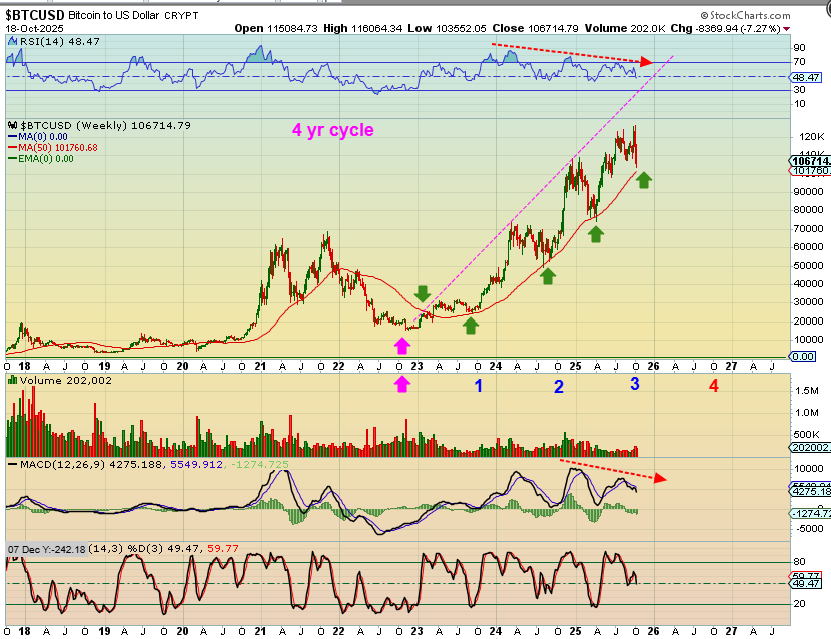Click the 202002 volume value tag
Screen dimensions: 831x639
click(x=811, y=448)
